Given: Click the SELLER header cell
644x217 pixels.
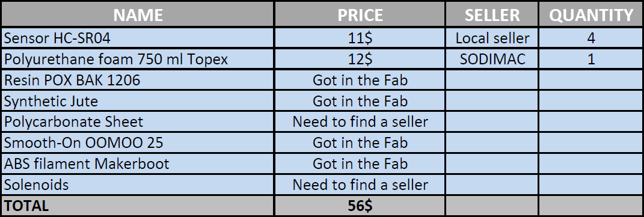Looking at the screenshot, I should [492, 15].
